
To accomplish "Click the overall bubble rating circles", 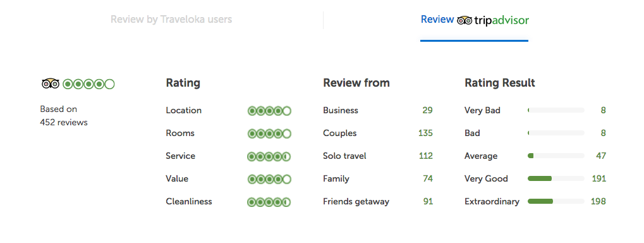I will click(x=88, y=84).
